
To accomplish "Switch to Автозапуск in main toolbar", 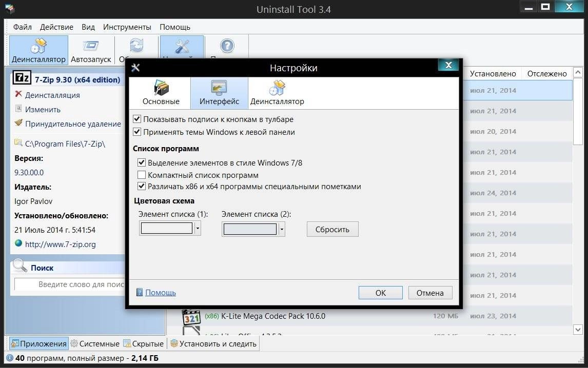I will point(91,50).
